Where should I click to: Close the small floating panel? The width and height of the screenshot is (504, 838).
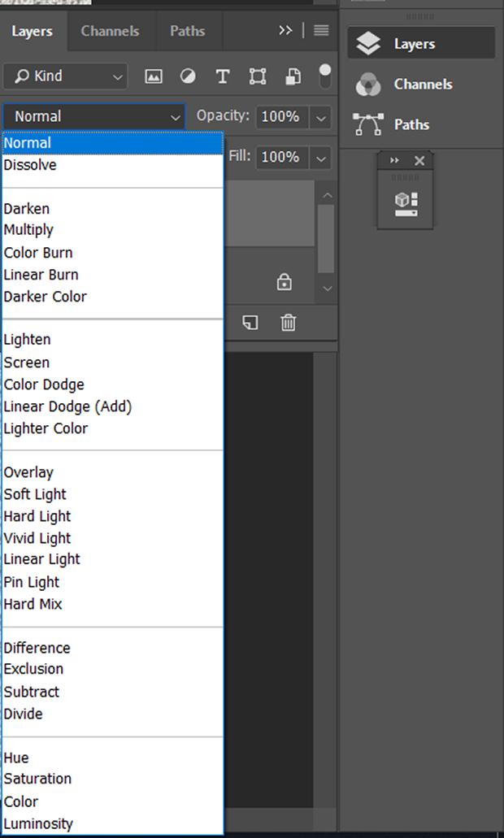pos(419,160)
